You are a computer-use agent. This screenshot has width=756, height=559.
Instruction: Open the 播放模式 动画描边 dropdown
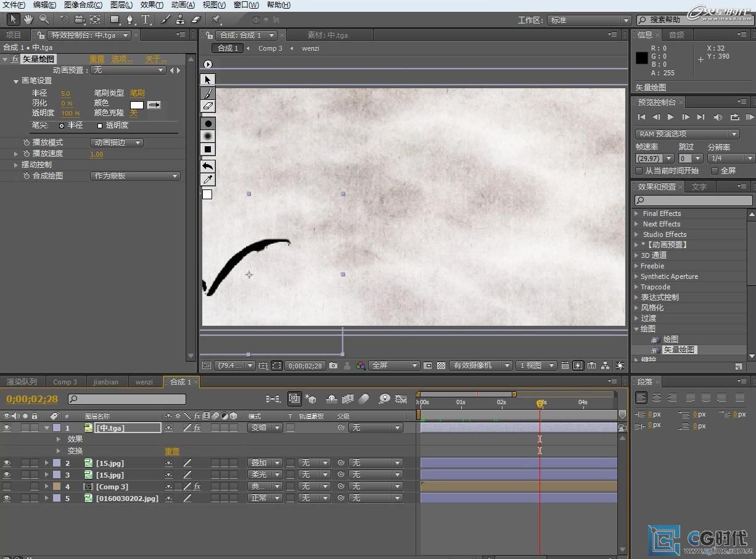(x=117, y=143)
